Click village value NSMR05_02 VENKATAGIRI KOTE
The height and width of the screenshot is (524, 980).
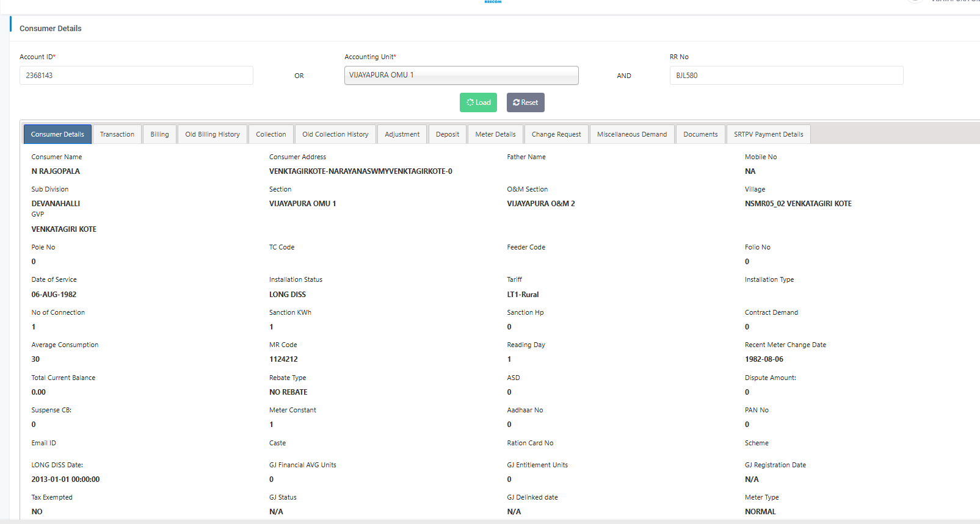pos(798,204)
